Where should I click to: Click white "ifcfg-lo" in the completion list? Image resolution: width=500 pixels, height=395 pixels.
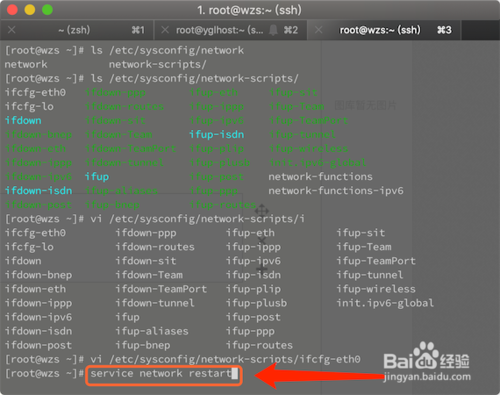(x=29, y=247)
